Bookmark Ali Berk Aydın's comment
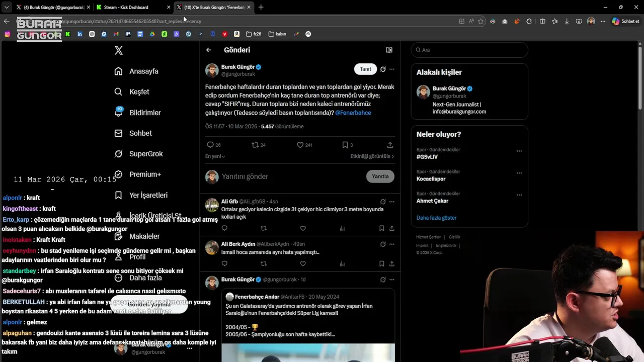The image size is (644, 362). point(382,263)
